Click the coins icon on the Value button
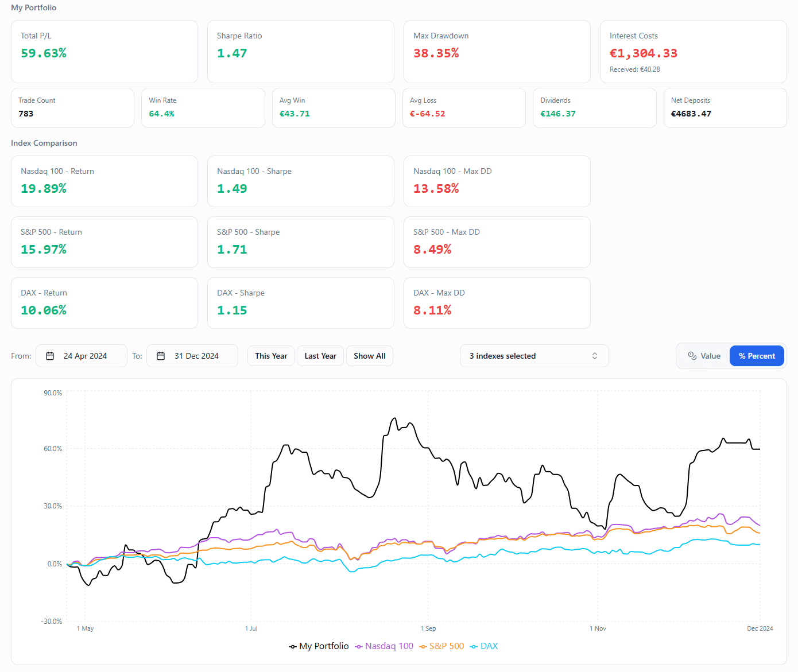798x672 pixels. tap(692, 356)
